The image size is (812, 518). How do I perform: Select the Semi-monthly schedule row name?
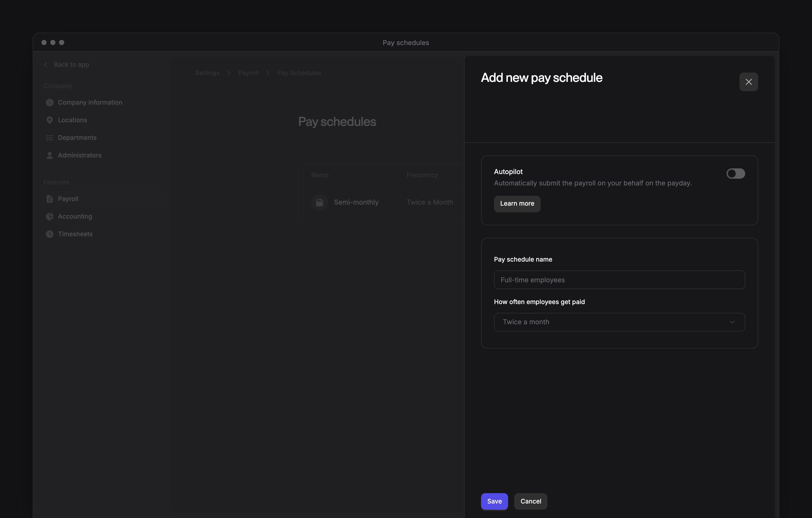tap(356, 202)
